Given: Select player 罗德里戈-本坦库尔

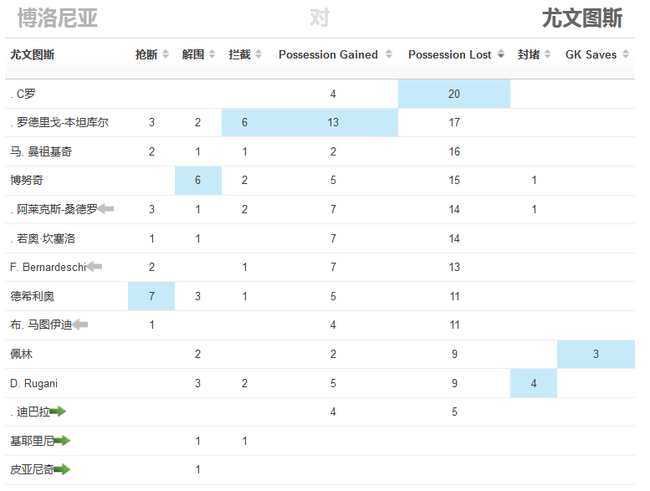Looking at the screenshot, I should 63,122.
